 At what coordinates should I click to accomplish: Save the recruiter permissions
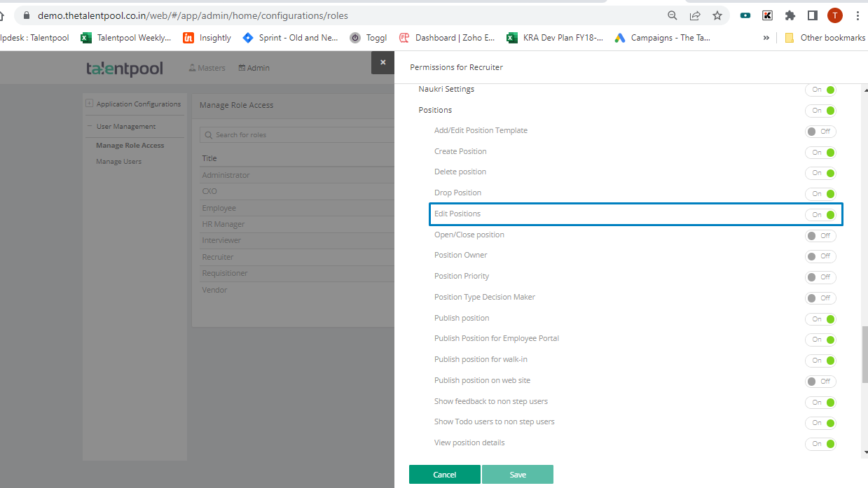point(518,474)
